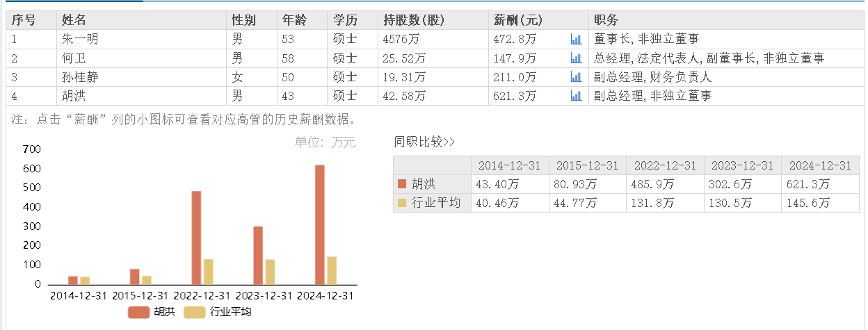Click salary value 211.0万
Viewport: 868px width, 330px height.
pyautogui.click(x=515, y=77)
